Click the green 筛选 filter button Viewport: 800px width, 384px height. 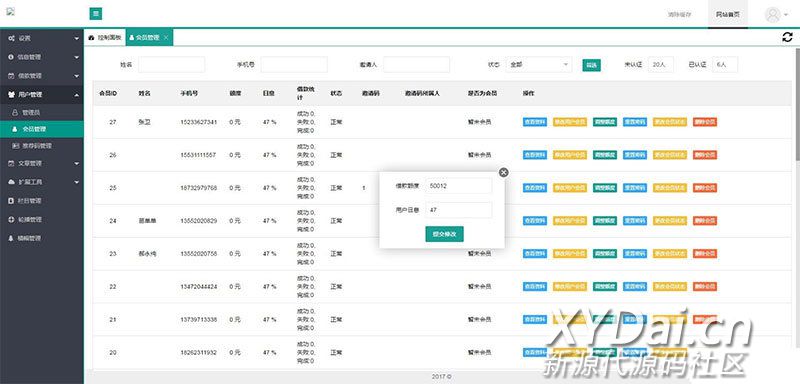(x=591, y=65)
